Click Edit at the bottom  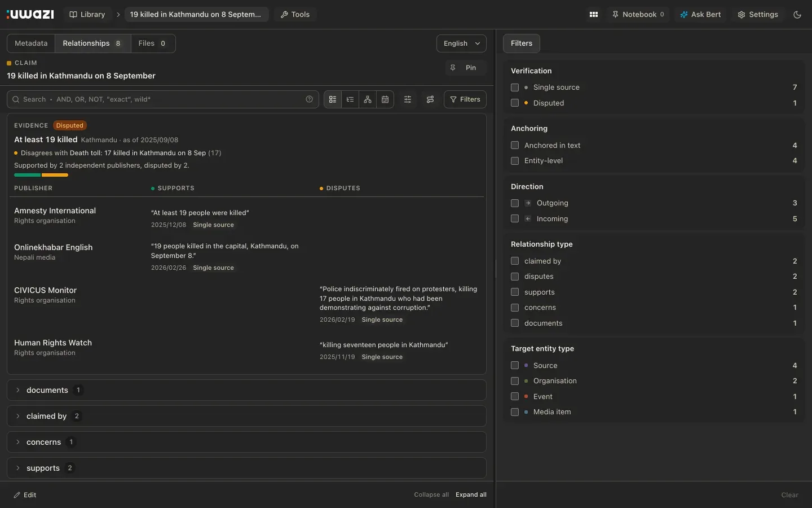(25, 495)
